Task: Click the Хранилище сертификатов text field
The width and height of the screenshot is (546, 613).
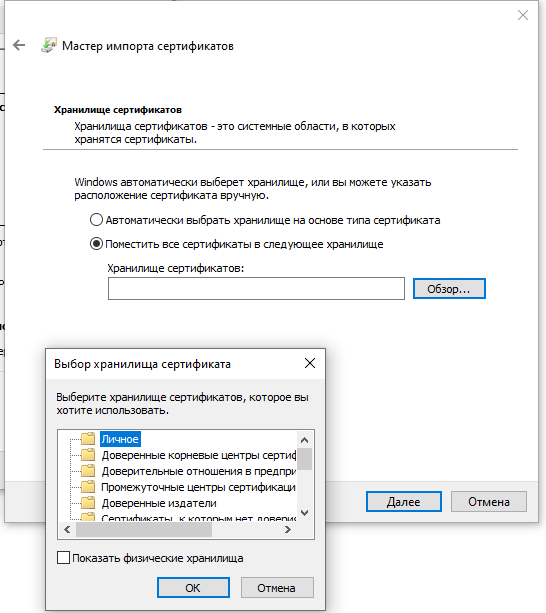Action: (256, 289)
